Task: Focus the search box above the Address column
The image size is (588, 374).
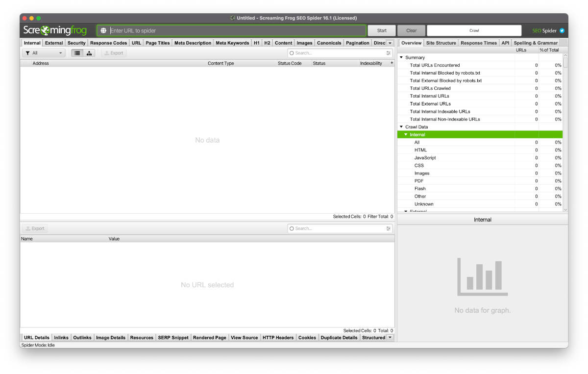Action: coord(340,53)
